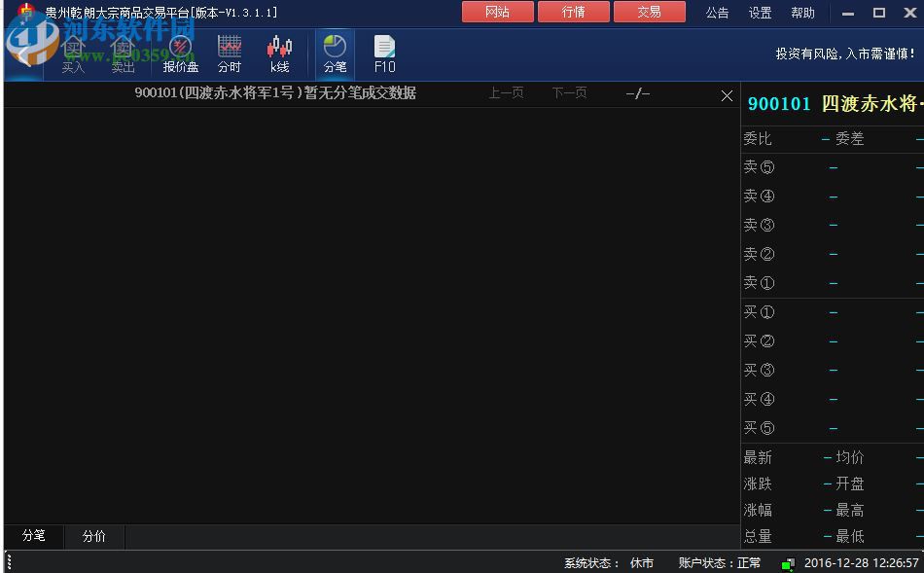The width and height of the screenshot is (924, 573).
Task: Click 上一页 to go to previous page
Action: (x=506, y=93)
